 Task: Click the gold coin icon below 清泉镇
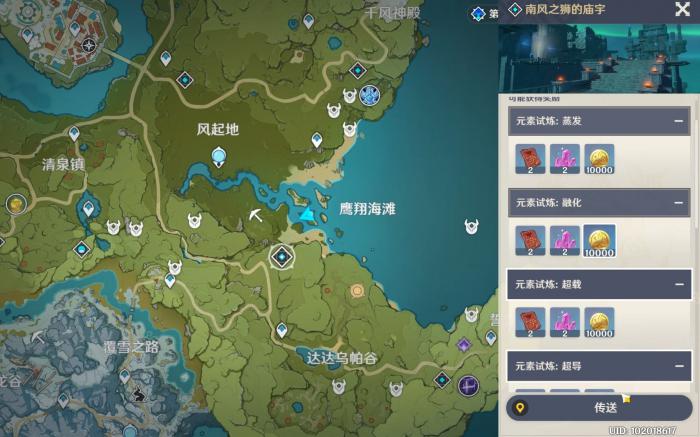[x=16, y=204]
